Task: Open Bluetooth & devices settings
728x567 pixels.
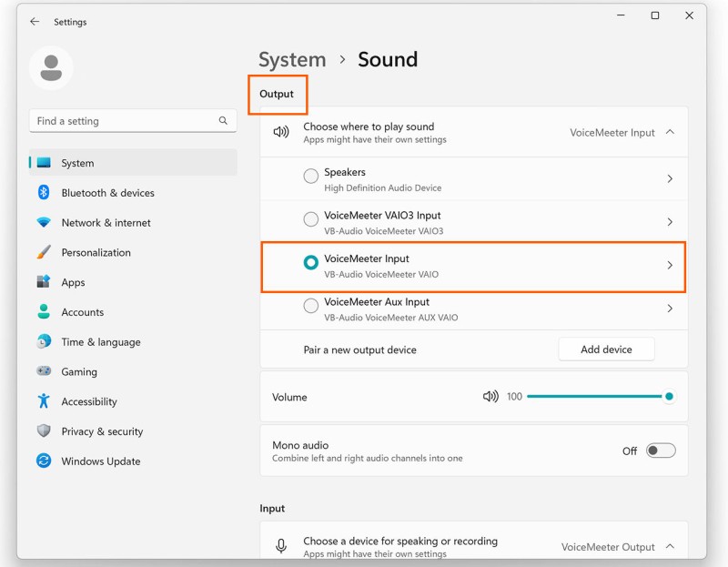Action: coord(133,192)
